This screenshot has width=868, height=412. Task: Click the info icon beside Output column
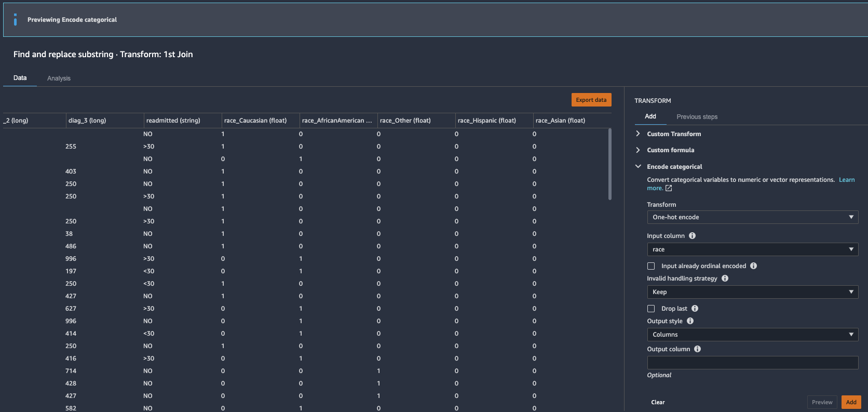[x=697, y=349]
